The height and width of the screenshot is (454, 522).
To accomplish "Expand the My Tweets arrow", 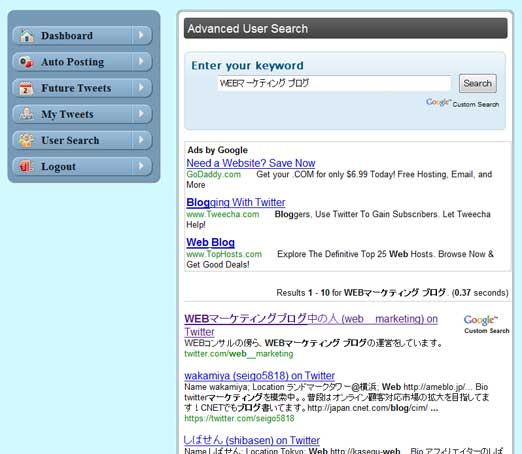I will point(141,114).
